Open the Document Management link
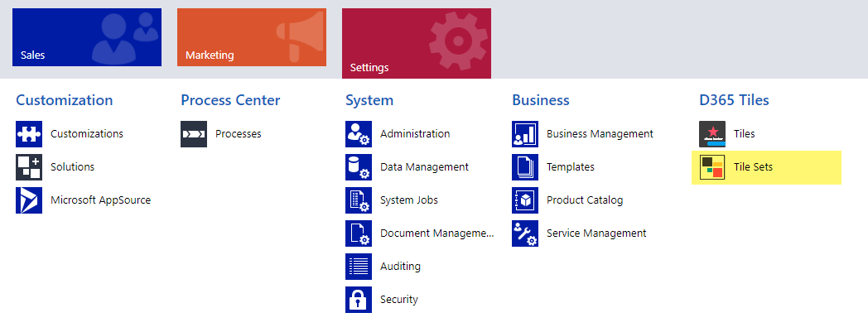This screenshot has width=868, height=332. pos(436,233)
